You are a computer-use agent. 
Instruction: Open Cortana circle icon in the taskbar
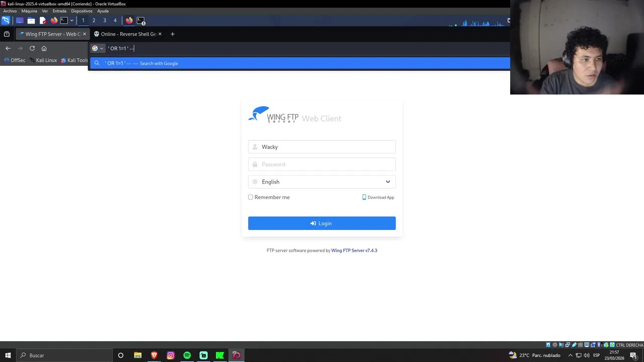tap(120, 355)
